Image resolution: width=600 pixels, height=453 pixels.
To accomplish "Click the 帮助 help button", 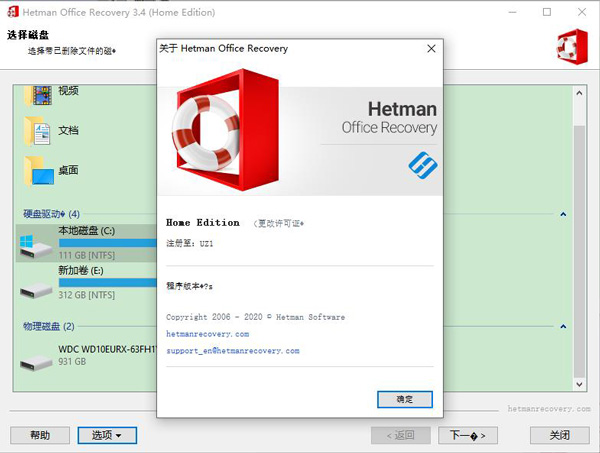I will click(40, 435).
